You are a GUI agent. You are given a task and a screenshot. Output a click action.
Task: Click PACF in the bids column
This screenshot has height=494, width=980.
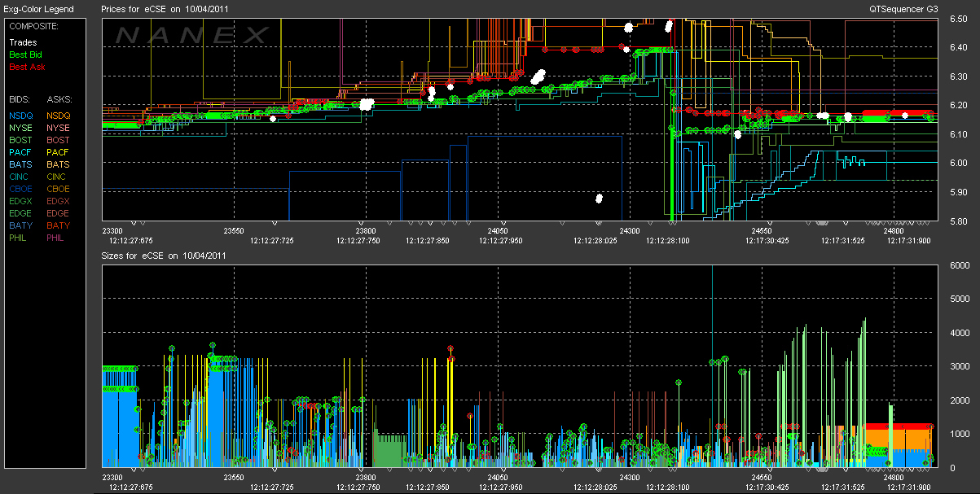20,152
